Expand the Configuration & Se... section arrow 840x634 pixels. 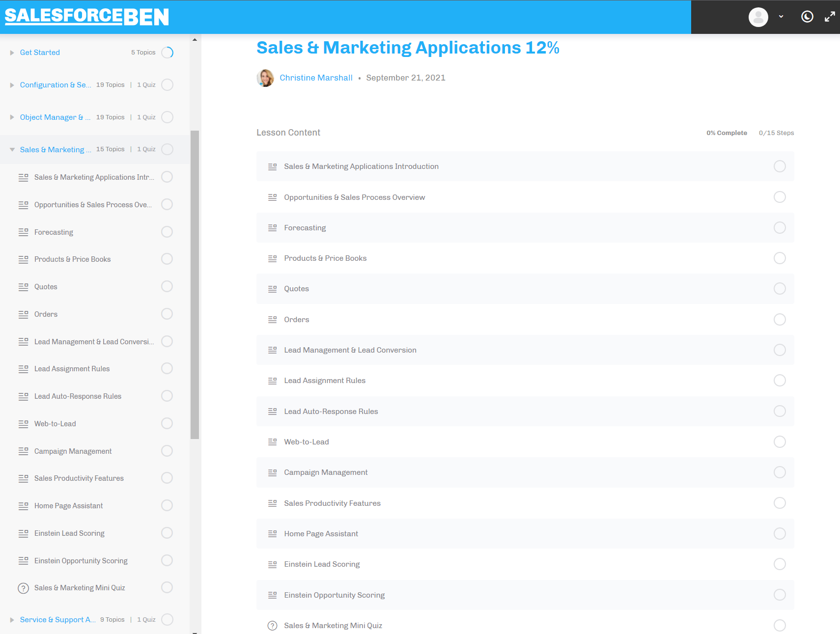pyautogui.click(x=12, y=85)
